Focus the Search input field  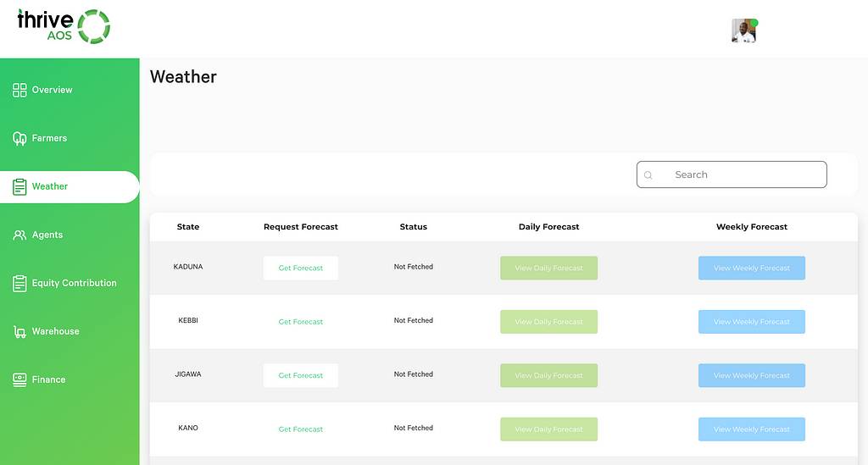732,174
